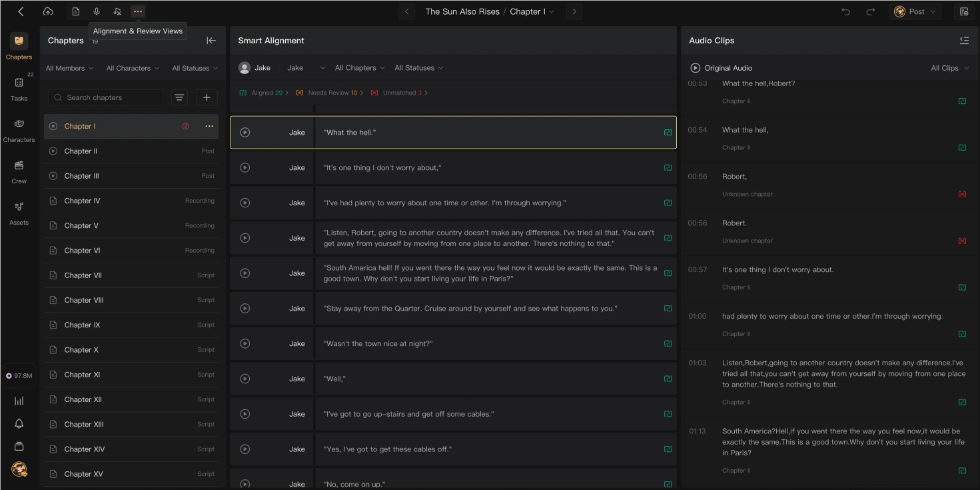Open the Tasks sidebar section
Image resolution: width=980 pixels, height=490 pixels.
[19, 88]
